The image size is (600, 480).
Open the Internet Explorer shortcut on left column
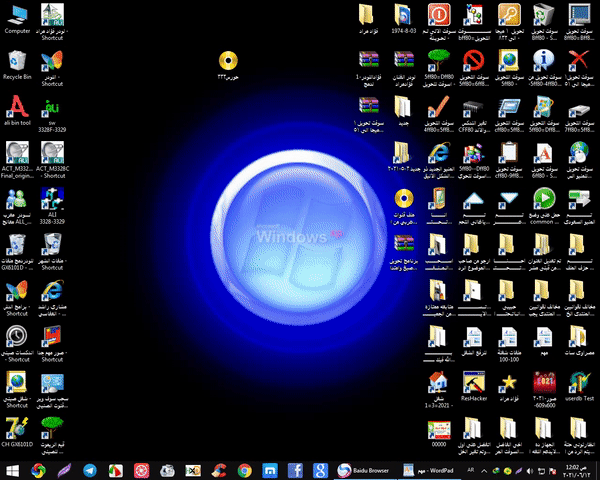coord(52,298)
